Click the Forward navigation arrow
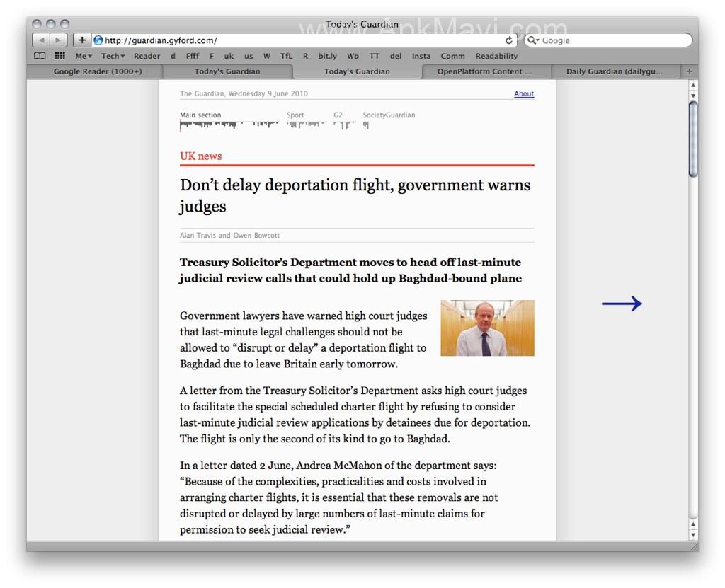This screenshot has height=588, width=725. click(x=59, y=40)
